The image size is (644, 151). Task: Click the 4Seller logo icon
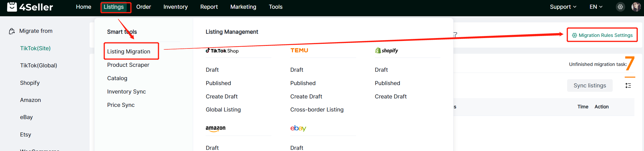point(12,7)
